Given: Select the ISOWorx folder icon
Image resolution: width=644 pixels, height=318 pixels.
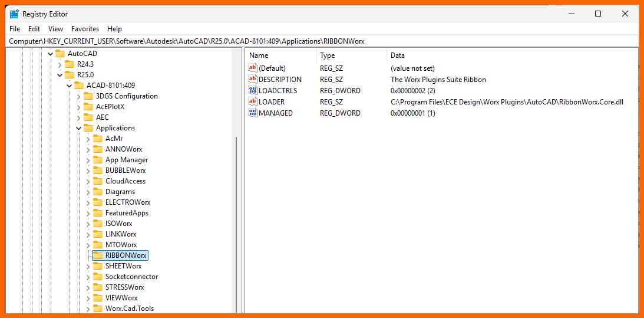Looking at the screenshot, I should tap(98, 224).
